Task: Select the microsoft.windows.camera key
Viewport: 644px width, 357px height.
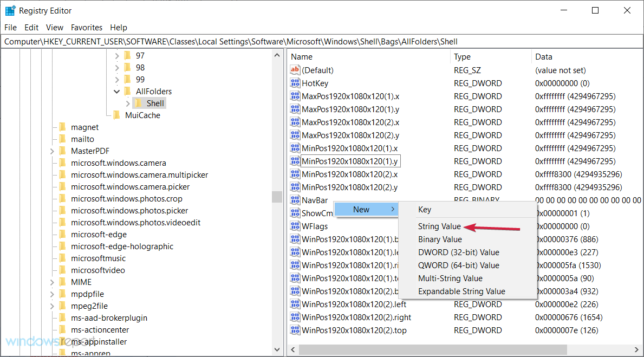Action: click(118, 163)
